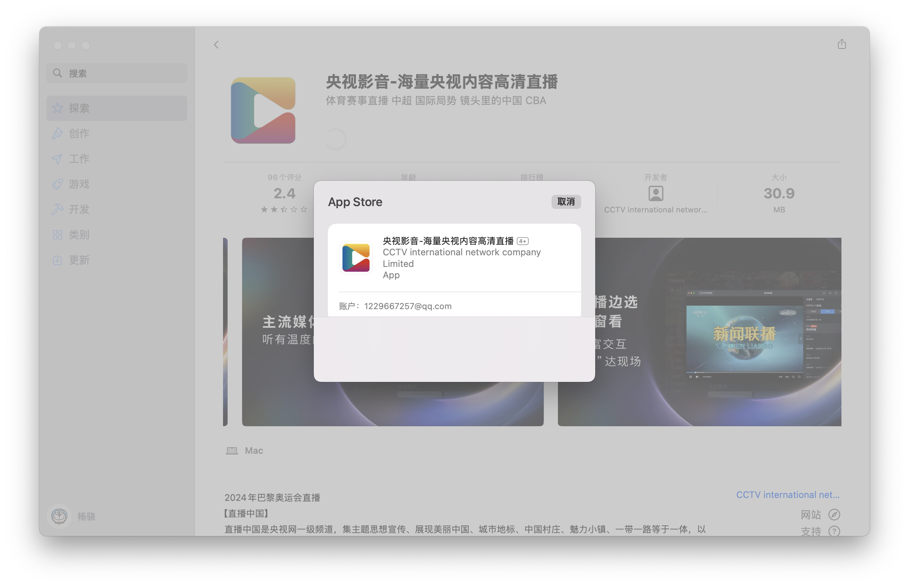This screenshot has height=588, width=909.
Task: Click the 2.4 star rating summary
Action: coord(284,194)
